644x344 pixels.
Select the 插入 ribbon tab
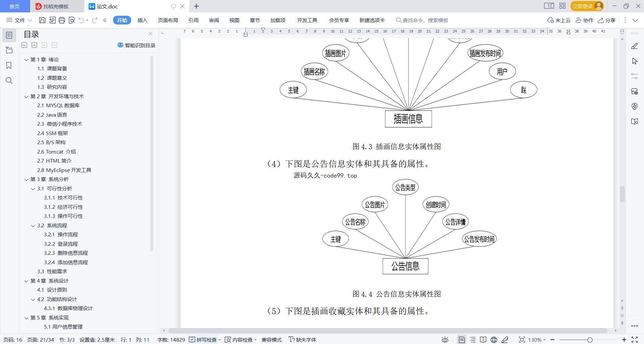142,20
